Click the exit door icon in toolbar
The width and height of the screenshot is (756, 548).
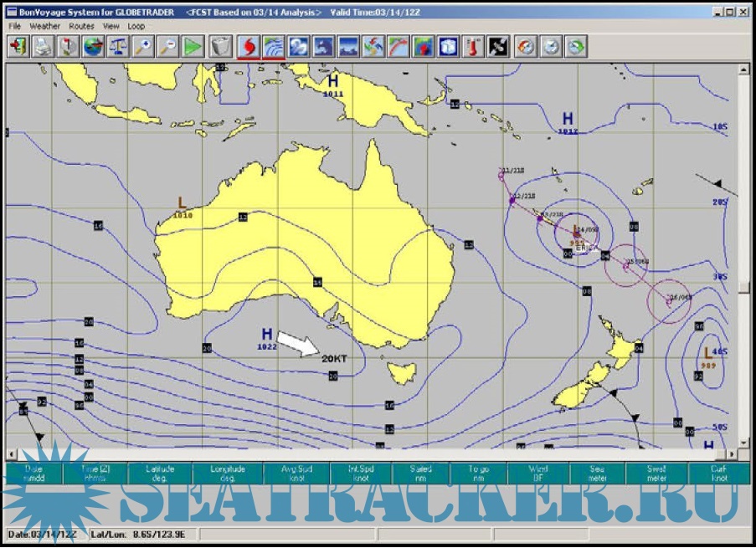point(18,47)
